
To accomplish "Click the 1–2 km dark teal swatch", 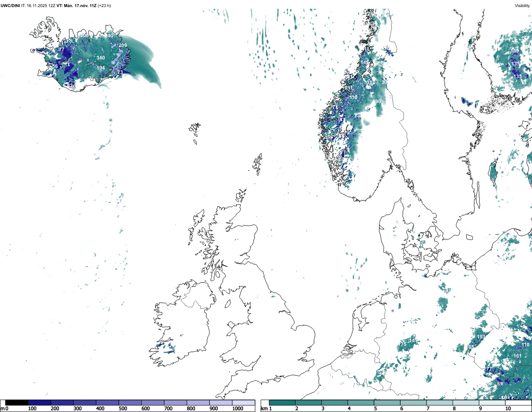I will [282, 403].
